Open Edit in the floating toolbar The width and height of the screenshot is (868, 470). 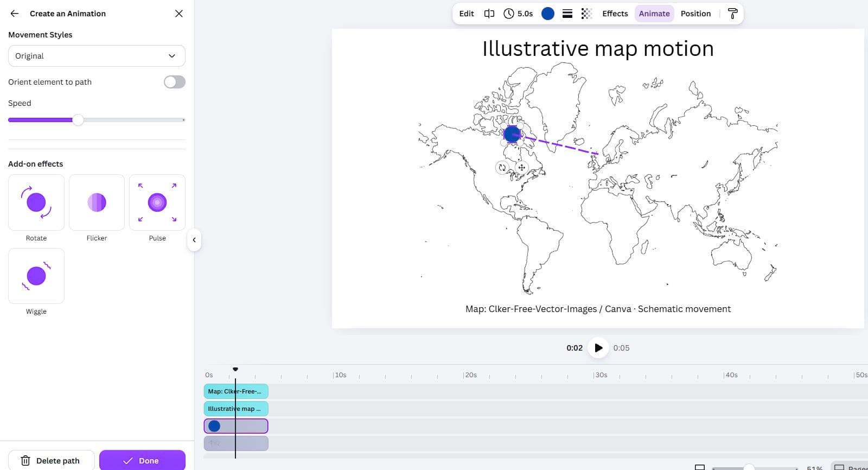[467, 14]
